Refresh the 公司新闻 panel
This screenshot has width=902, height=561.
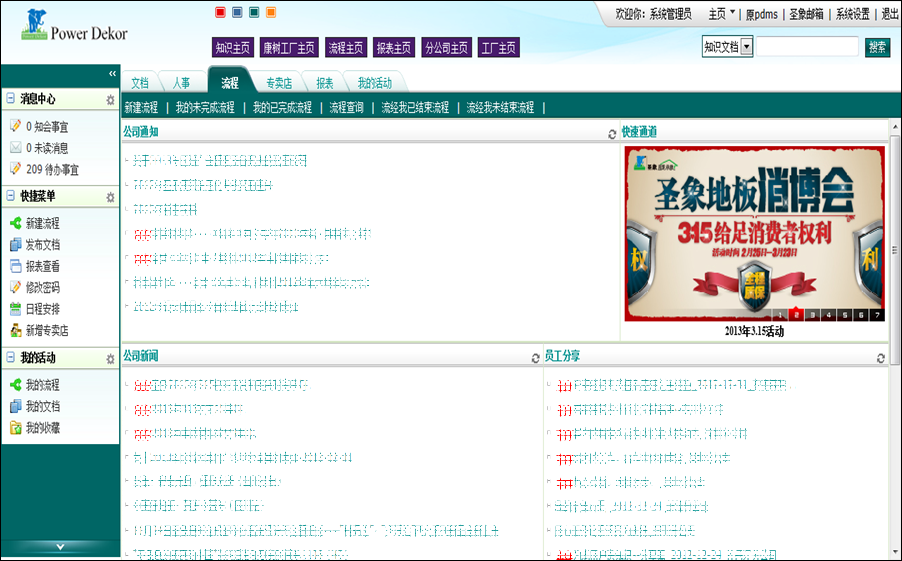point(536,358)
